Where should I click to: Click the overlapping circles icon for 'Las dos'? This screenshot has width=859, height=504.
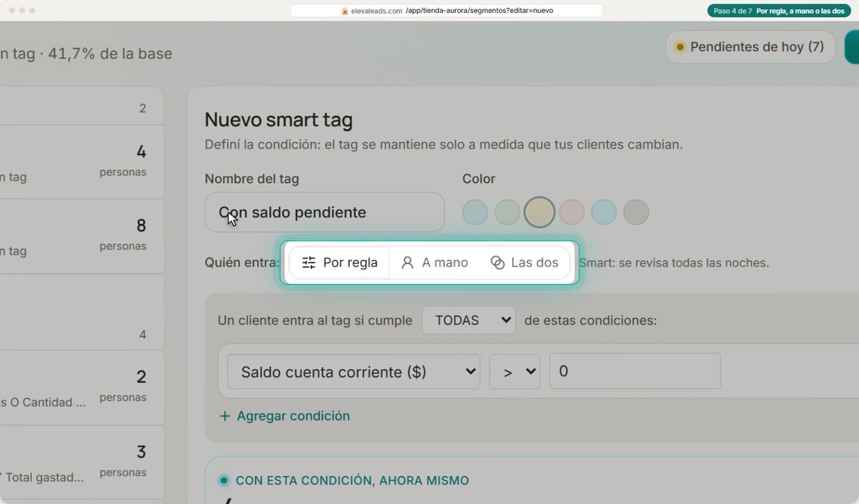click(498, 262)
